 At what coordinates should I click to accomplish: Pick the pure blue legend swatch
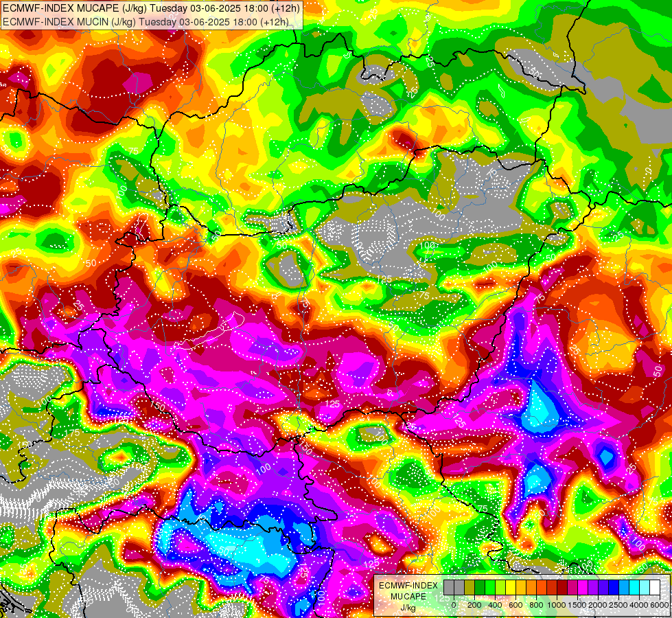[614, 587]
